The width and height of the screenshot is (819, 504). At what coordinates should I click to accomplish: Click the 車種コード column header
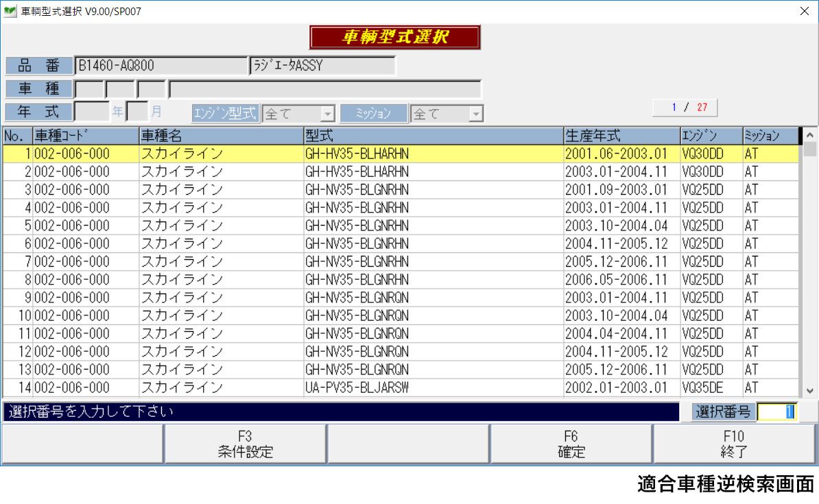(86, 136)
